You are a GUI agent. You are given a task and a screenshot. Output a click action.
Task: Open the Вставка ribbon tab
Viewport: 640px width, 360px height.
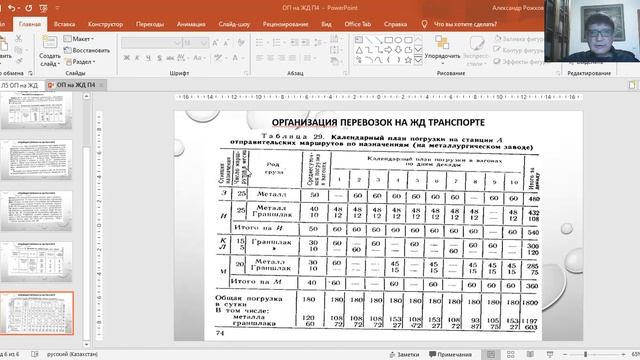(x=64, y=24)
